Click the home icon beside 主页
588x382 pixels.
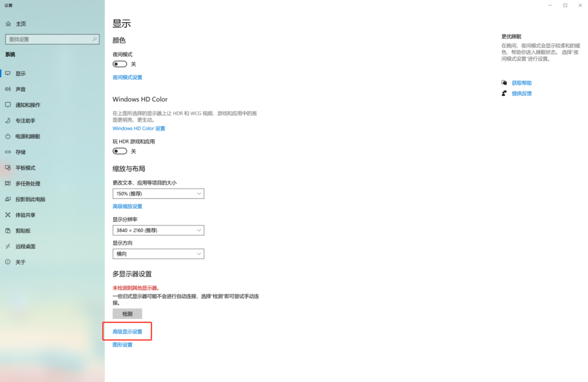[8, 23]
